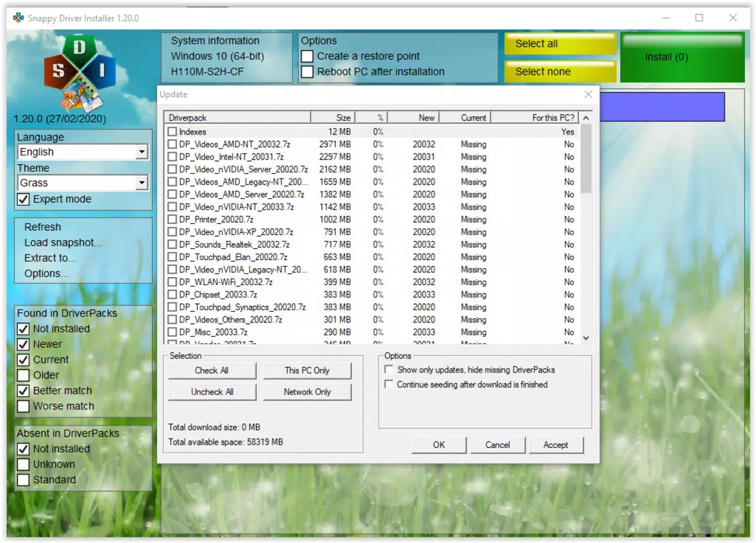The image size is (756, 543).
Task: Enable Reboot PC after installation
Action: coord(307,72)
